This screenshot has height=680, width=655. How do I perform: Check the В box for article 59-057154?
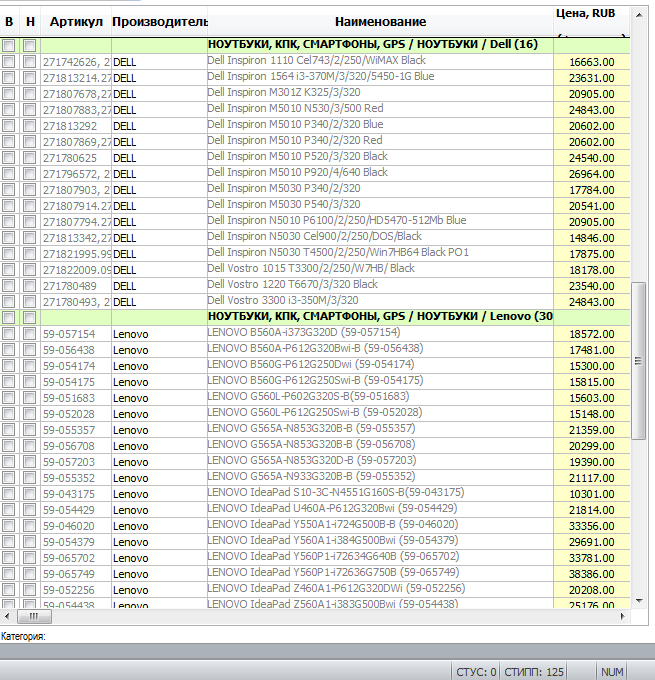click(x=8, y=333)
